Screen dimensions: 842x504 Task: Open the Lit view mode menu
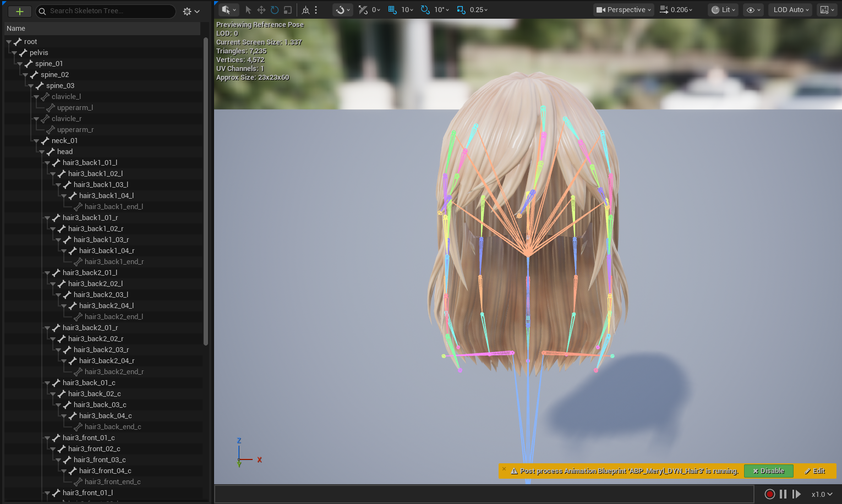[722, 10]
